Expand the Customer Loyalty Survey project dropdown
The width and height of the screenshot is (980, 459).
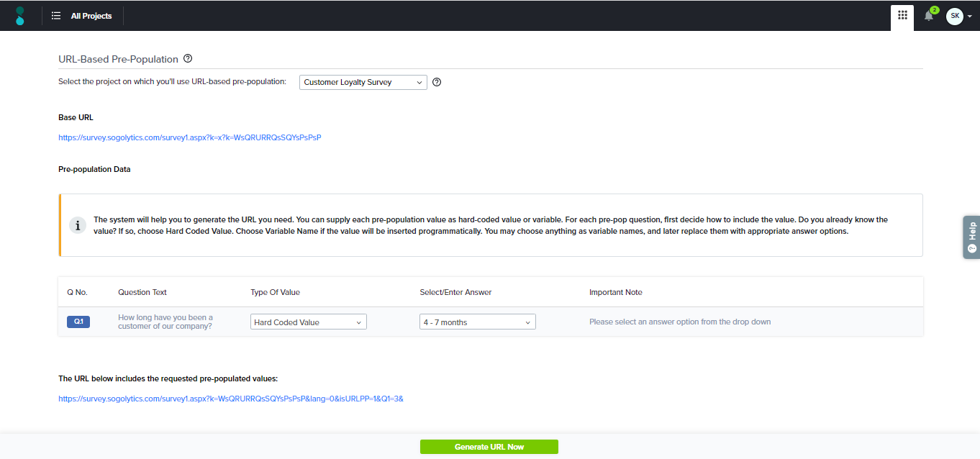pyautogui.click(x=363, y=82)
